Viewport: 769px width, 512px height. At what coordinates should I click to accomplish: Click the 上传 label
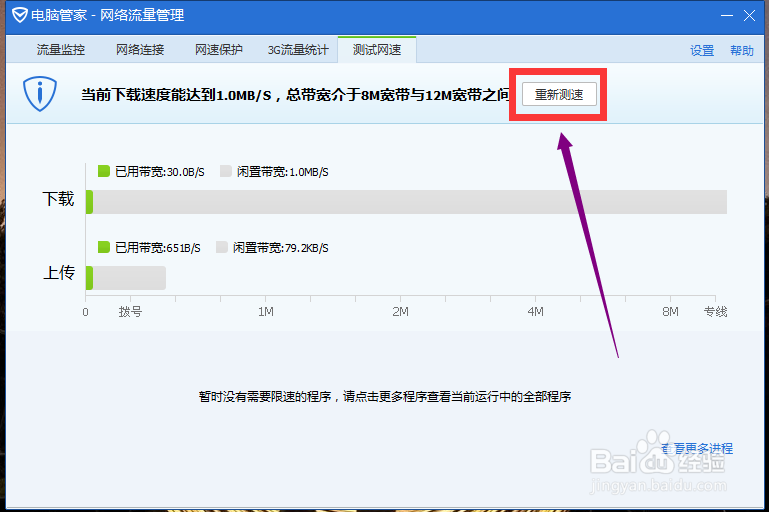[59, 273]
